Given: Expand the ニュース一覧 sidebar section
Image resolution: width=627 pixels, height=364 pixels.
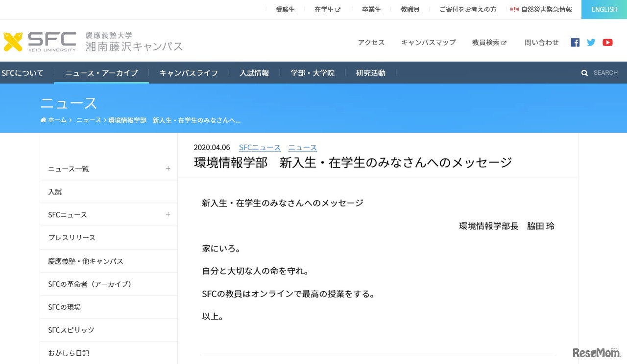Looking at the screenshot, I should pyautogui.click(x=168, y=168).
